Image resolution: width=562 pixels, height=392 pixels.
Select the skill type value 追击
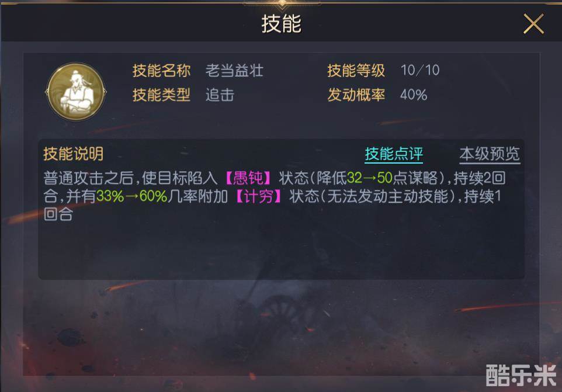tap(220, 95)
